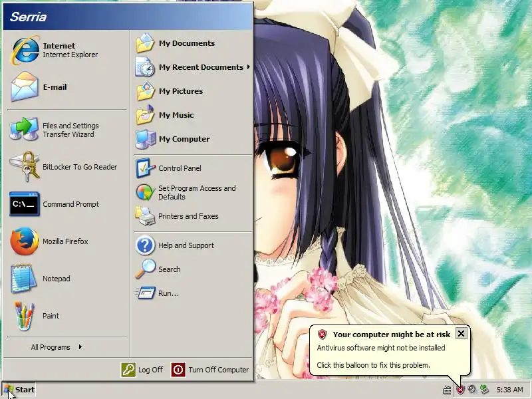
Task: Click the Search label text
Action: click(170, 269)
